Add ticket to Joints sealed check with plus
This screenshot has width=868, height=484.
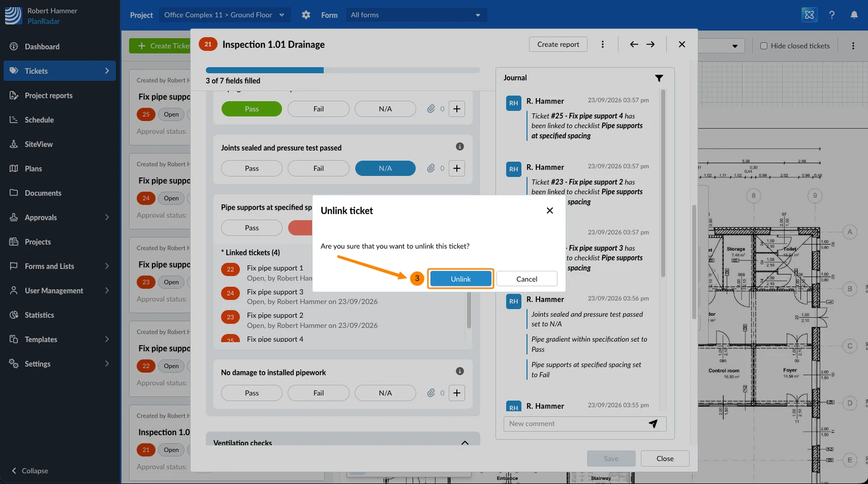click(457, 168)
